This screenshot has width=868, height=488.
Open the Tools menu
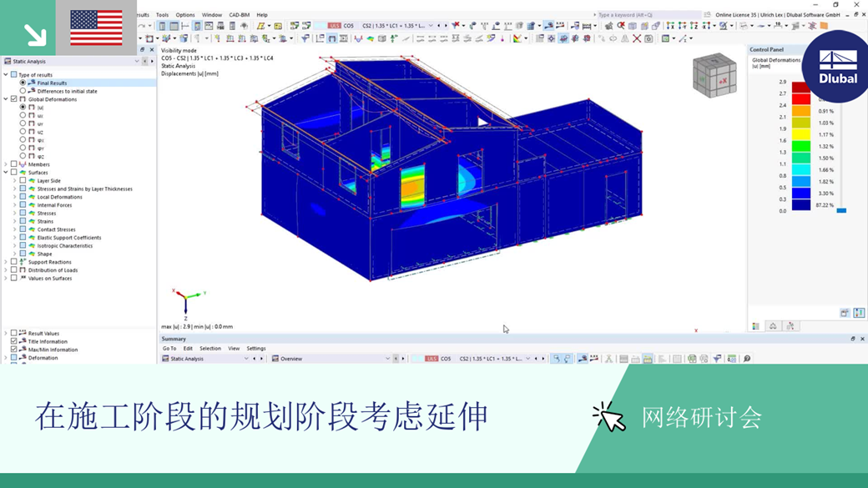[162, 15]
